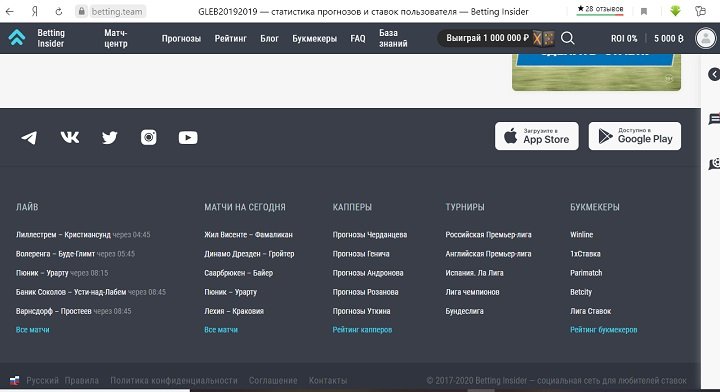
Task: Open the green downloads arrow icon
Action: tap(675, 11)
